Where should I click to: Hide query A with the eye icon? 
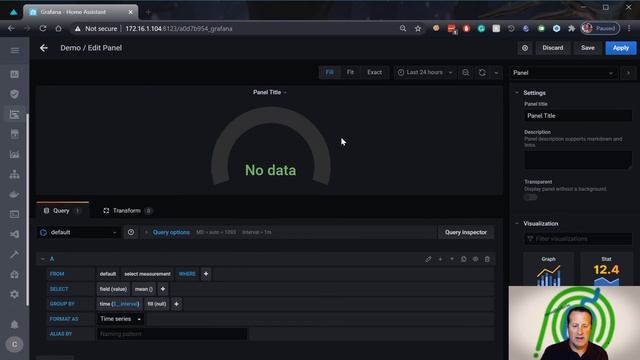[476, 259]
